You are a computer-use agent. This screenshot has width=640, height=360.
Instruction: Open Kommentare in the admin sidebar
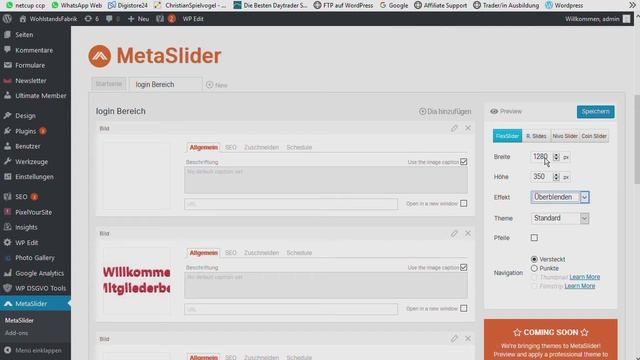(34, 50)
